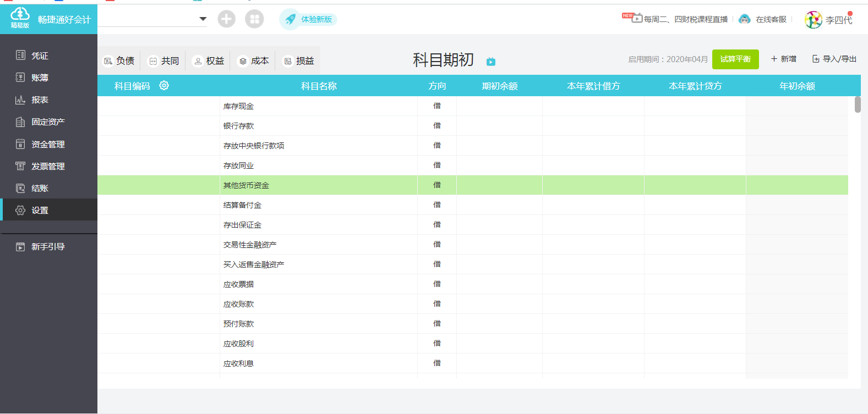Select the 权益 category tab
The width and height of the screenshot is (868, 414).
tap(209, 61)
